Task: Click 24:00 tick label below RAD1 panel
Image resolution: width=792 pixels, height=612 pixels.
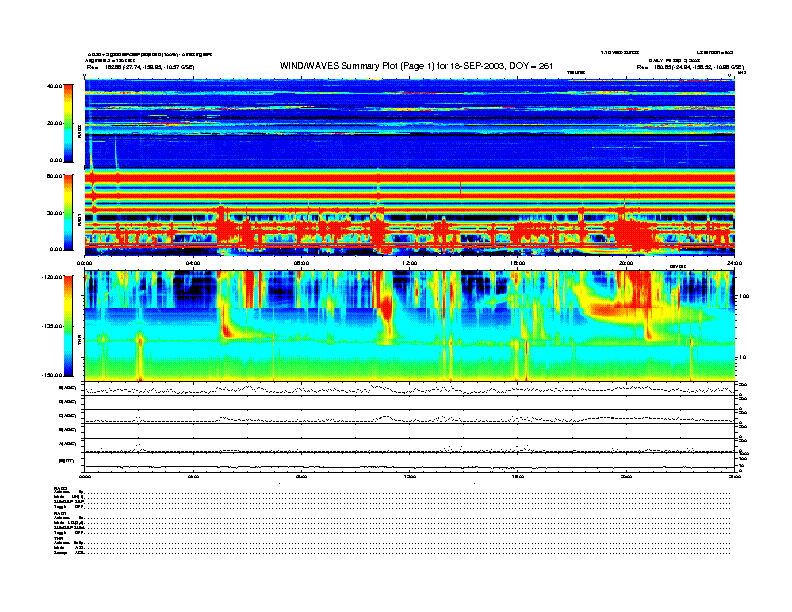Action: point(734,263)
